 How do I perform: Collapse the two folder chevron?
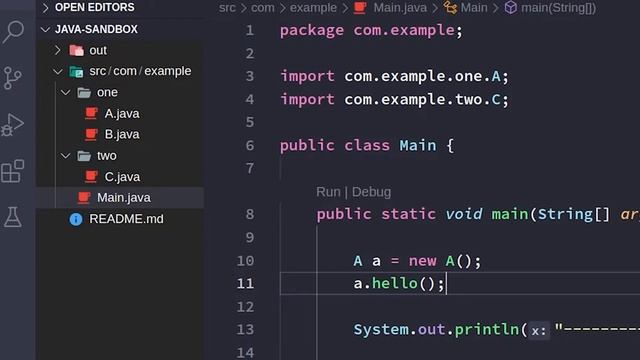click(65, 156)
